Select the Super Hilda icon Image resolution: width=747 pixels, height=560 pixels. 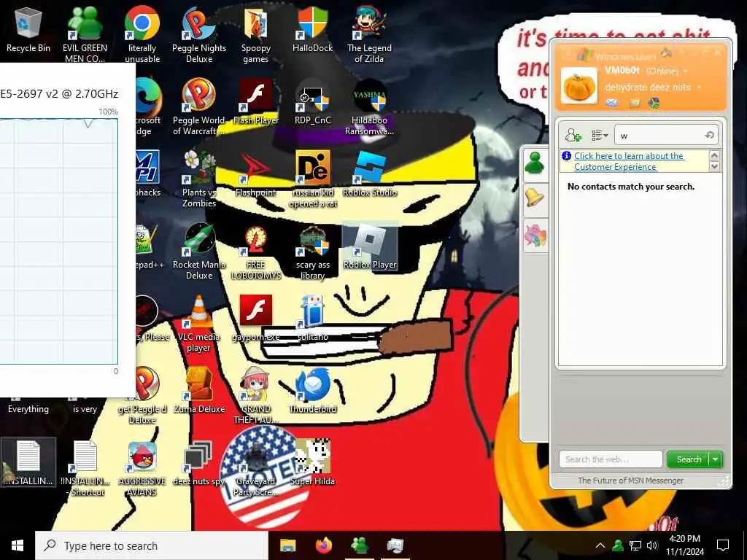(312, 463)
